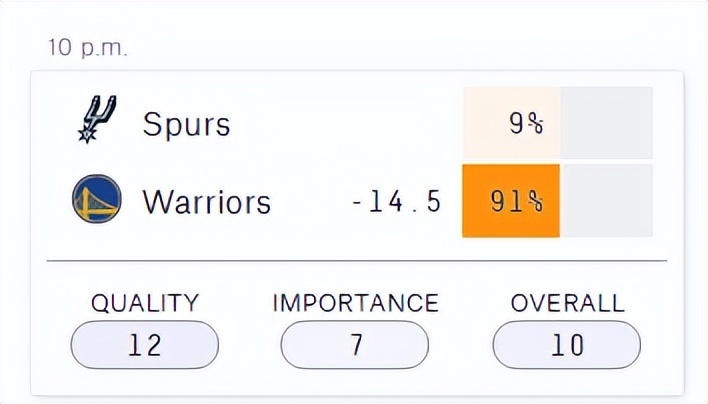Click the 9% text in Spurs row
708x404 pixels.
click(x=526, y=123)
